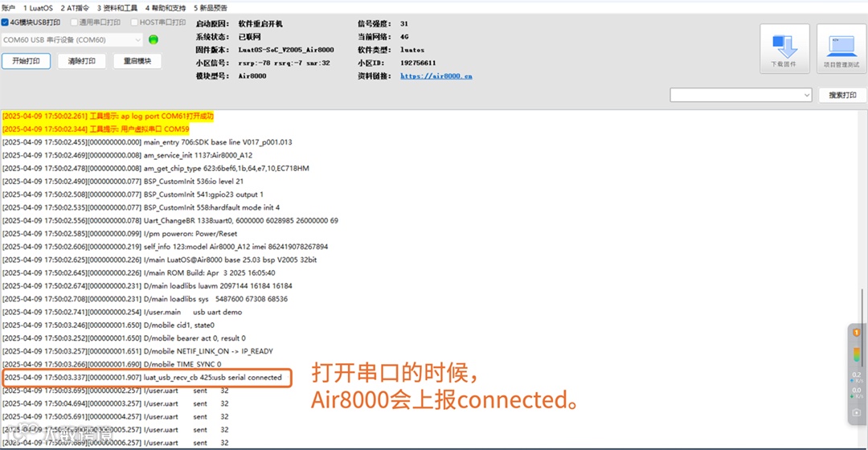The image size is (868, 450).
Task: Click the 系统状态 value 已联网
Action: [249, 37]
